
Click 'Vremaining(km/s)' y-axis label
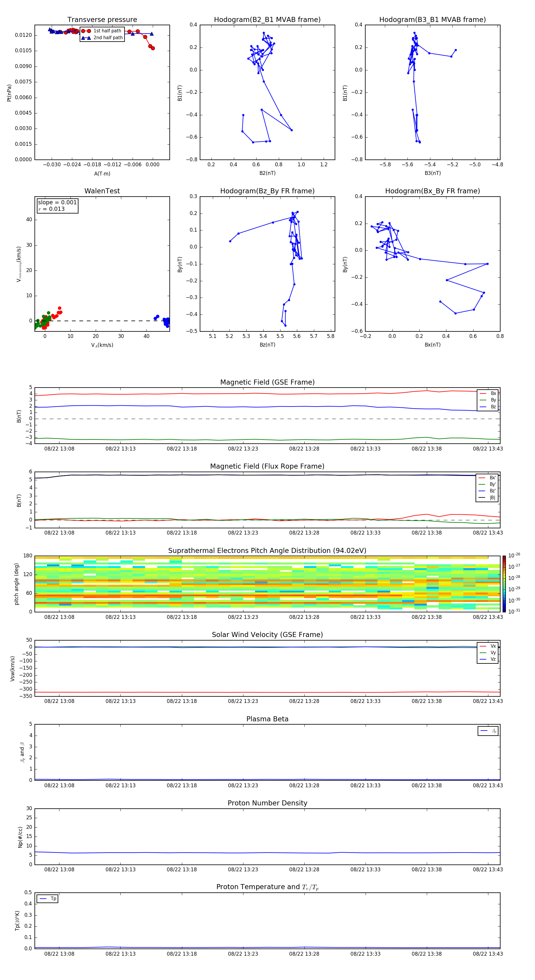click(x=19, y=264)
